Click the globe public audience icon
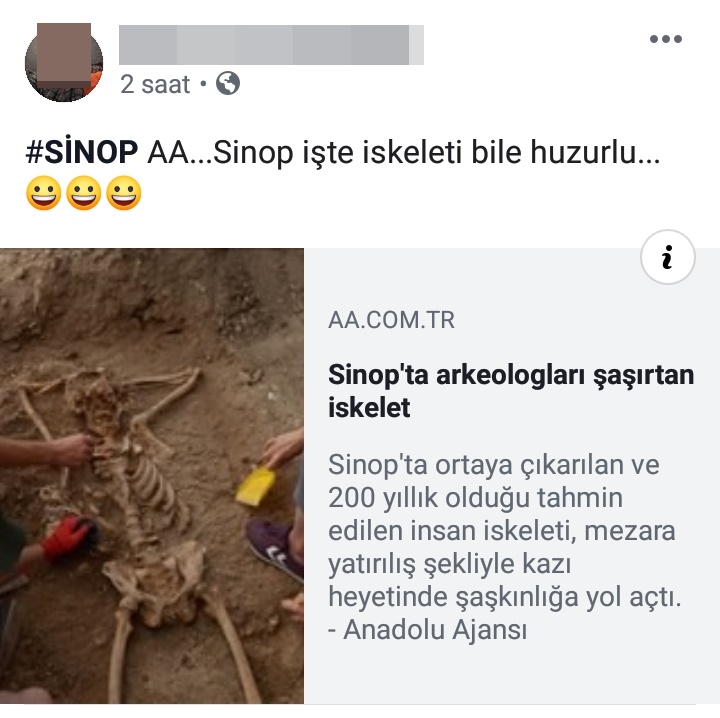The image size is (720, 718). point(228,84)
